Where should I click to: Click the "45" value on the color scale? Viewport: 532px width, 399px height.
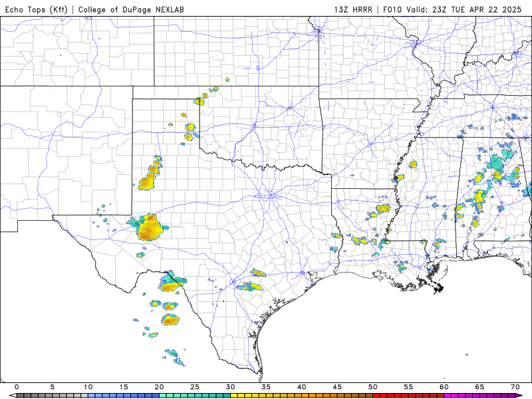(x=337, y=387)
